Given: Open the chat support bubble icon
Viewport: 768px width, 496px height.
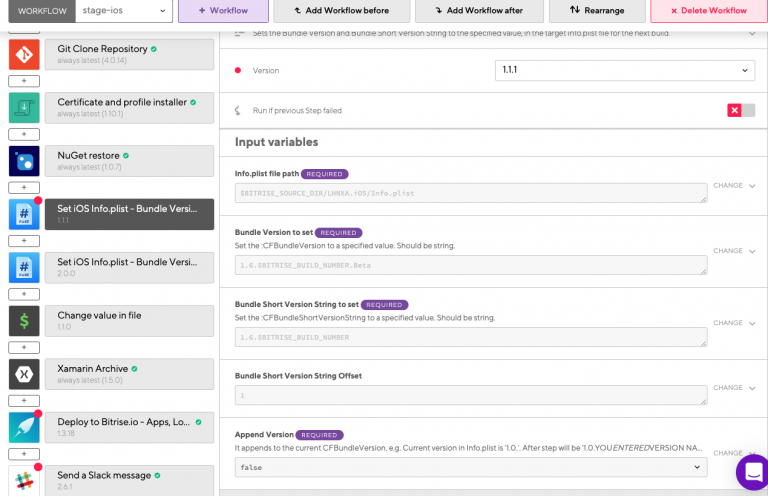Looking at the screenshot, I should (750, 470).
